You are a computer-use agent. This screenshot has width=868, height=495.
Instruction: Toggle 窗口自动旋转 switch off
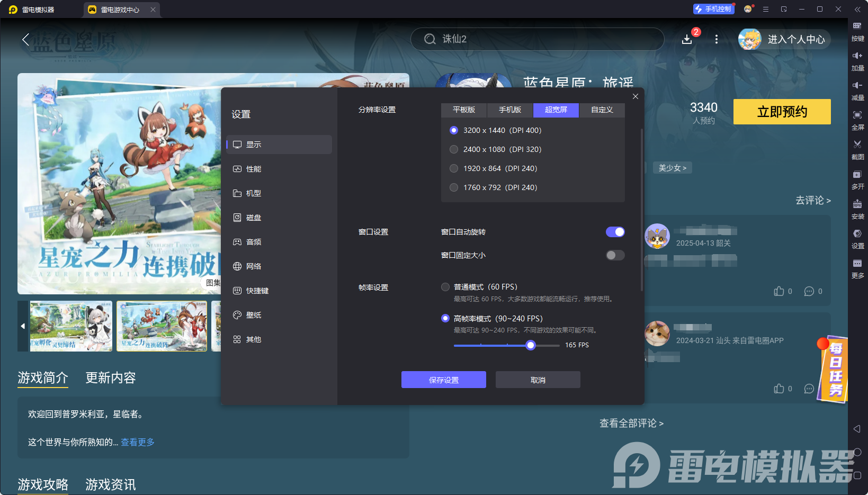pos(615,232)
